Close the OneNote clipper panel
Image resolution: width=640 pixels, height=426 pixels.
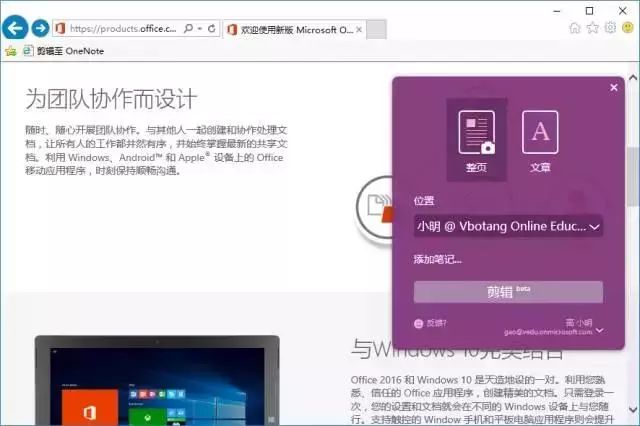613,87
